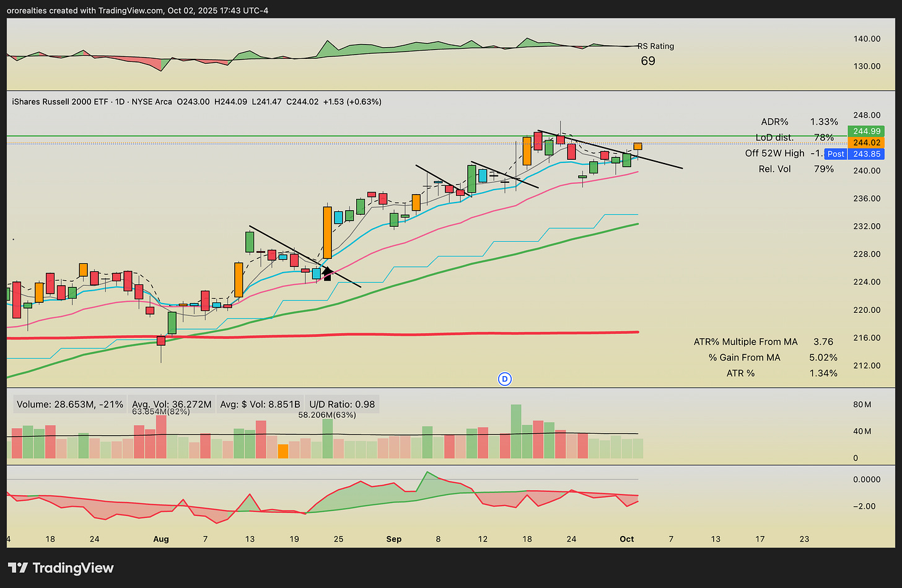Click the 40M volume axis label
Viewport: 902px width, 588px height.
862,431
